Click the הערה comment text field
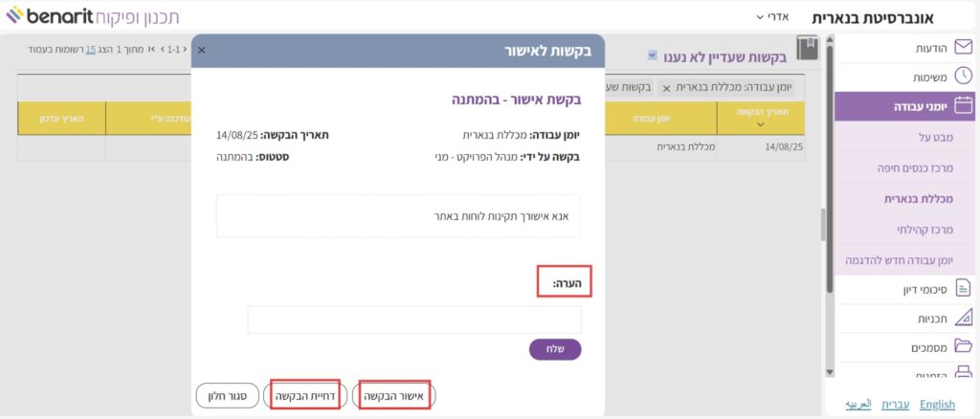Viewport: 980px width, 419px height. [413, 320]
